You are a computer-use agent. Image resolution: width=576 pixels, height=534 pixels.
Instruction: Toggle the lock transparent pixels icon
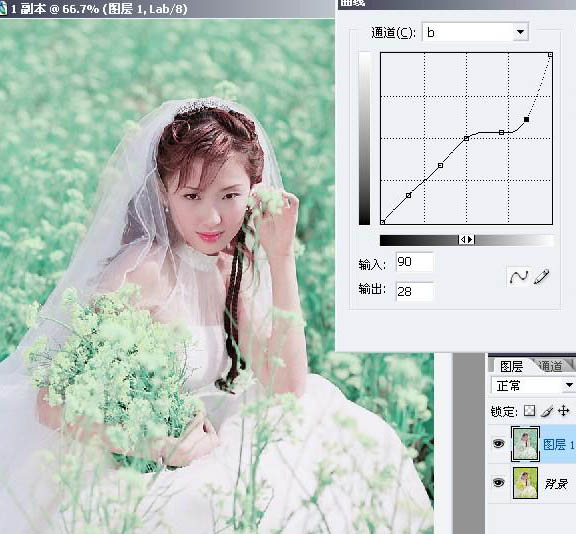[529, 411]
